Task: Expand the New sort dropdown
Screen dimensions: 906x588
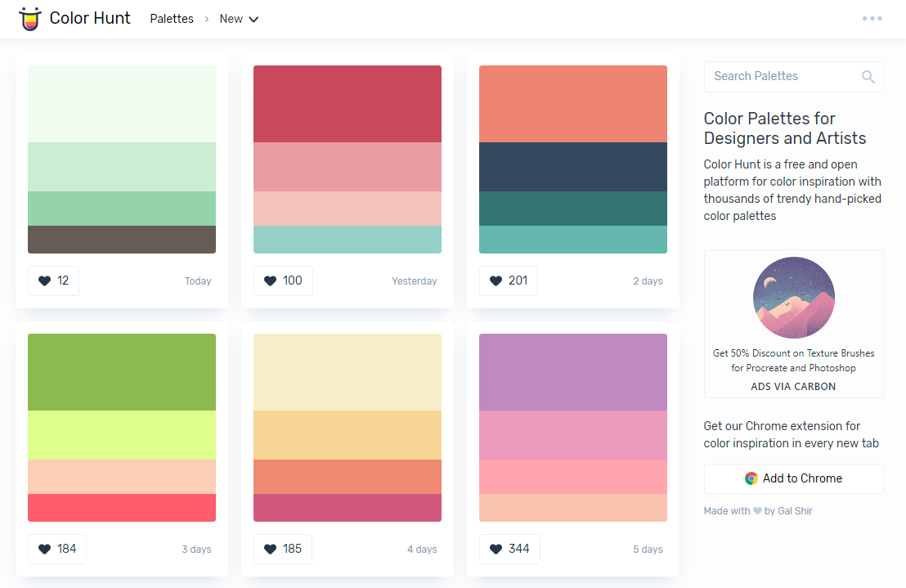Action: click(239, 19)
